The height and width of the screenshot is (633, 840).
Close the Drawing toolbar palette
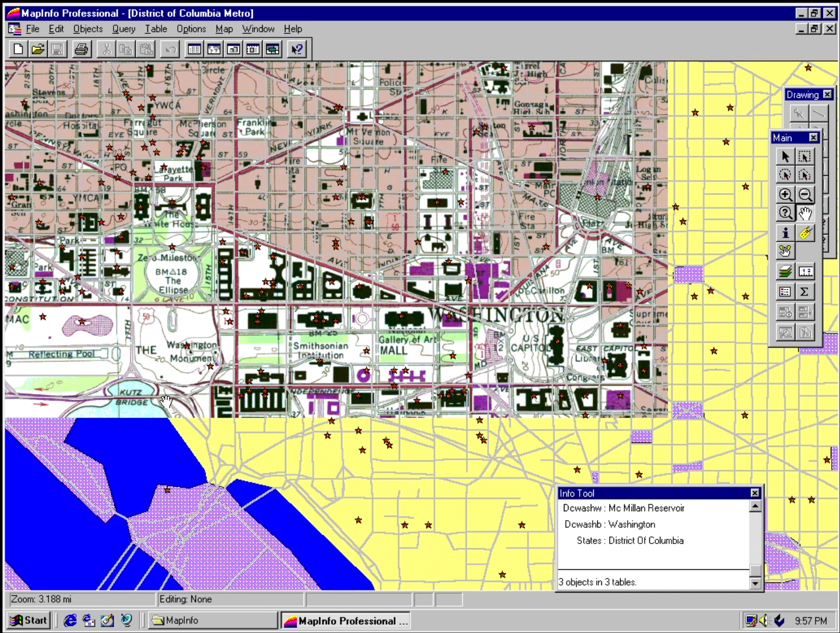coord(827,94)
